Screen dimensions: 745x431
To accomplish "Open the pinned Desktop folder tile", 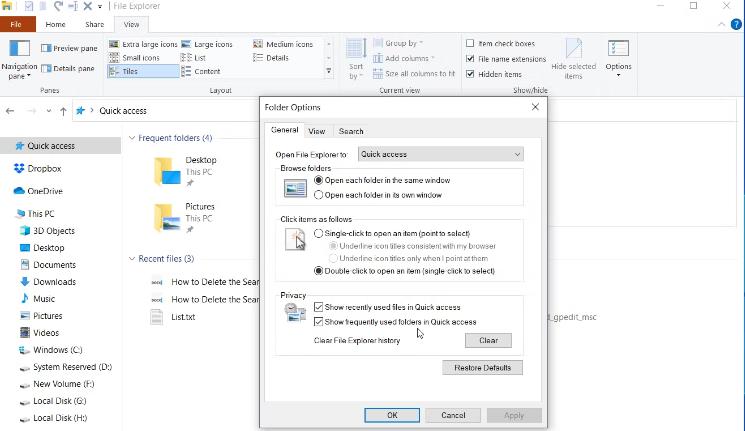I will coord(186,171).
